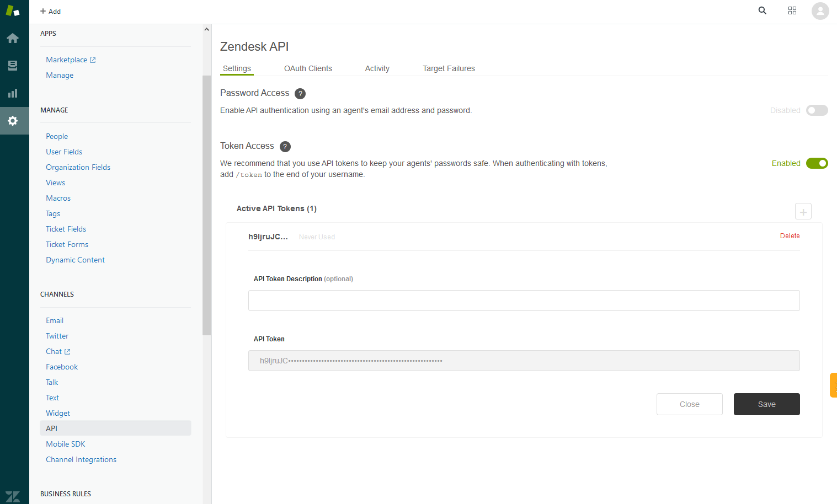The image size is (837, 504).
Task: Click the Token Access help icon
Action: pyautogui.click(x=285, y=147)
